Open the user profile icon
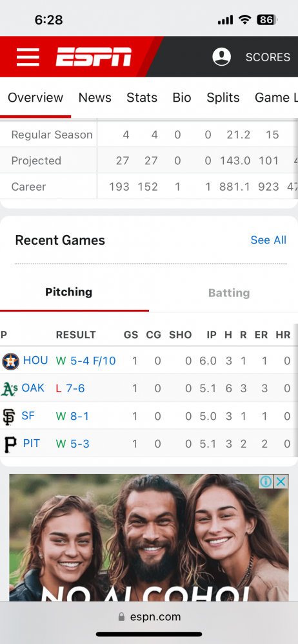This screenshot has width=298, height=644. [221, 57]
